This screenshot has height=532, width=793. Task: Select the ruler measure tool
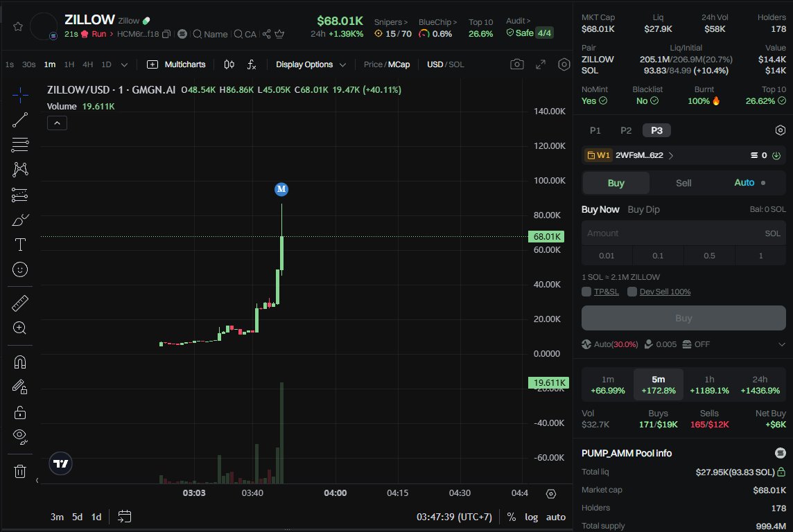tap(20, 303)
